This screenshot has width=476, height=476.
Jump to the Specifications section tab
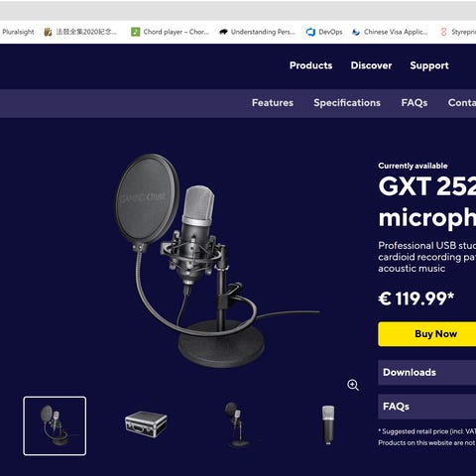tap(347, 103)
